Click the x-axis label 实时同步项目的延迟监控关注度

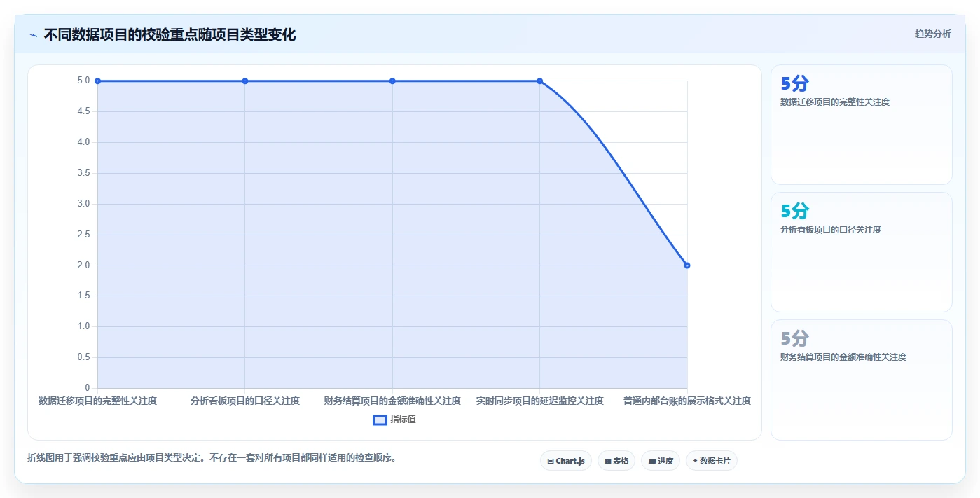point(540,401)
